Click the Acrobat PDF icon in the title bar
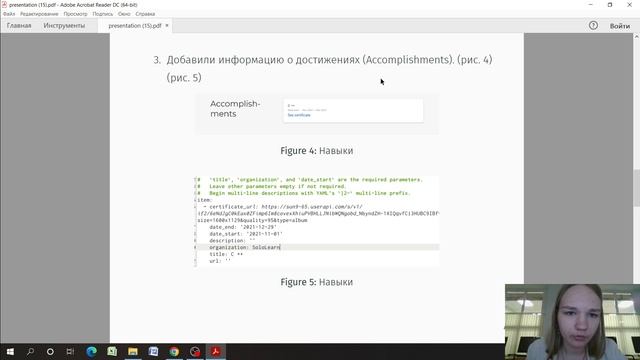Image resolution: width=640 pixels, height=360 pixels. tap(4, 4)
